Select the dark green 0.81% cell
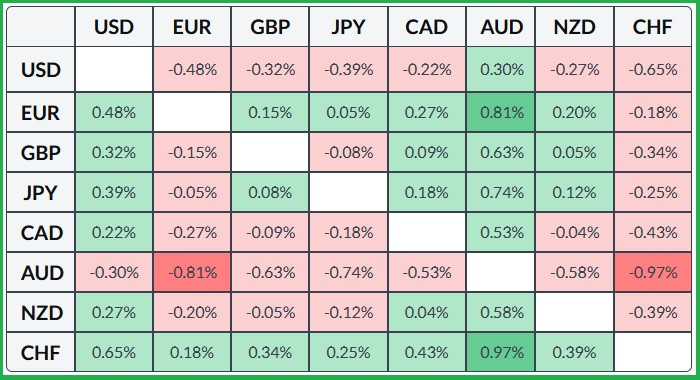700x380 pixels. click(x=500, y=113)
